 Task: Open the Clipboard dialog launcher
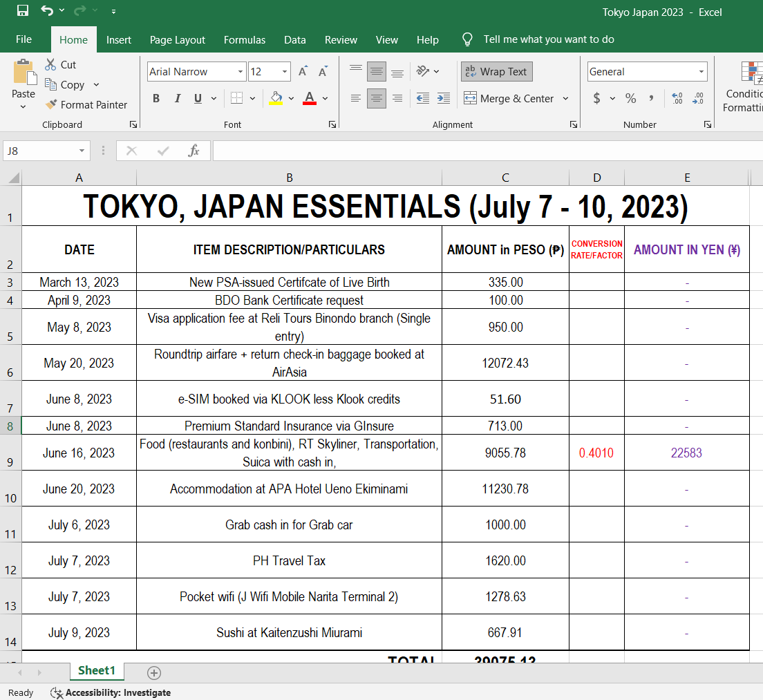(x=133, y=124)
